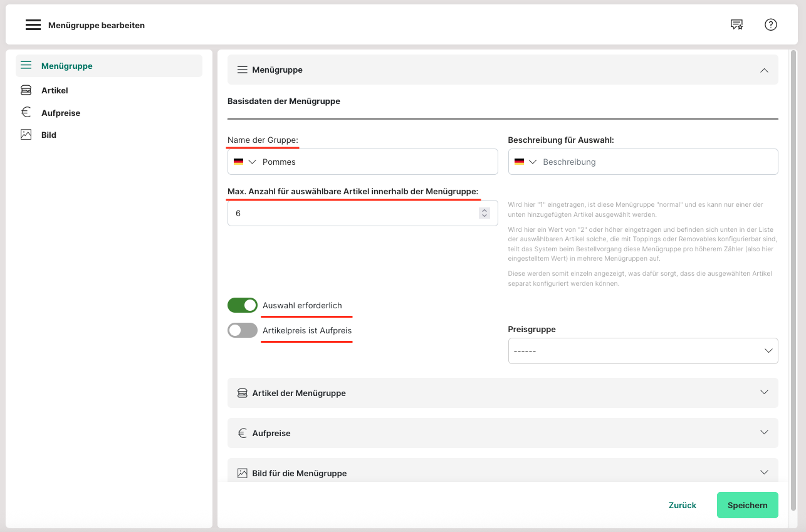This screenshot has height=532, width=806.
Task: Click the Bild image icon in sidebar
Action: point(26,135)
